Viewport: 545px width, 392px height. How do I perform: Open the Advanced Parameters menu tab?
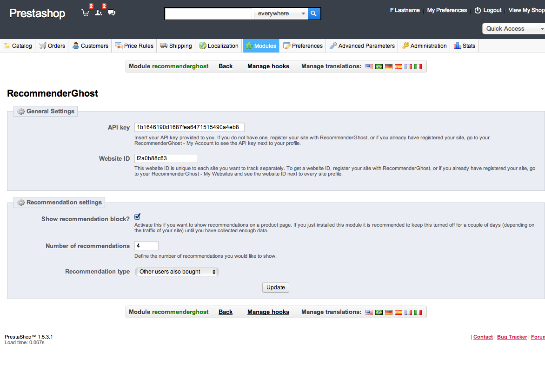pos(362,46)
